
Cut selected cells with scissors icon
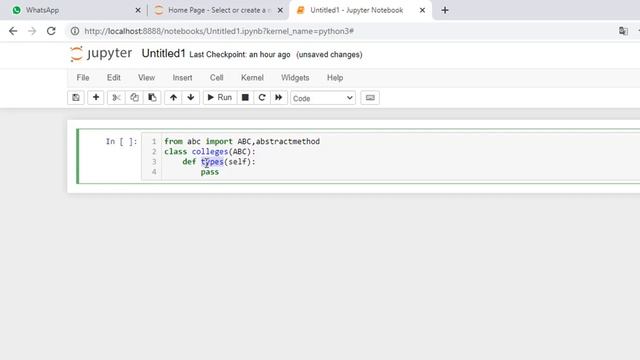pos(116,98)
